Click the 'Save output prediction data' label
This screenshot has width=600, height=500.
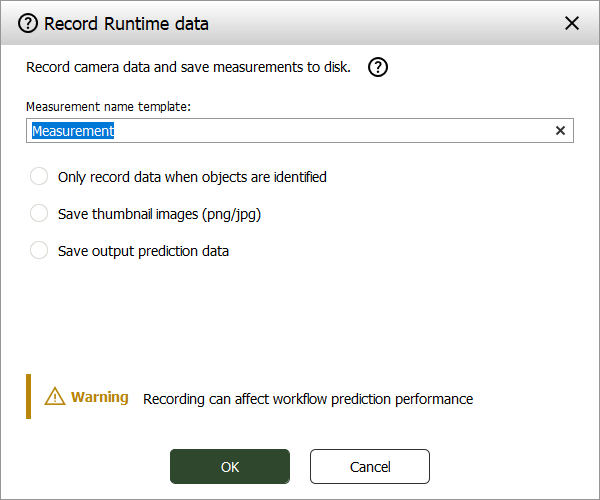143,251
